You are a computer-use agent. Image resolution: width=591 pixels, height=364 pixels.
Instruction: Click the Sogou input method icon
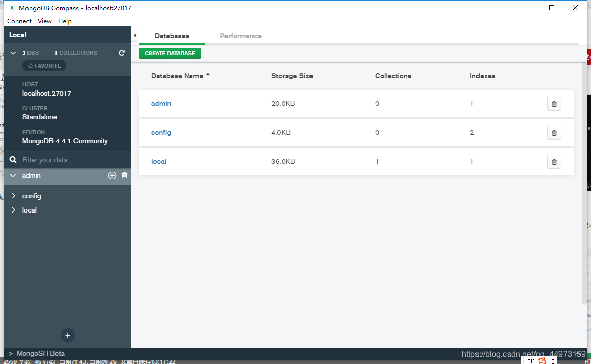(x=542, y=361)
